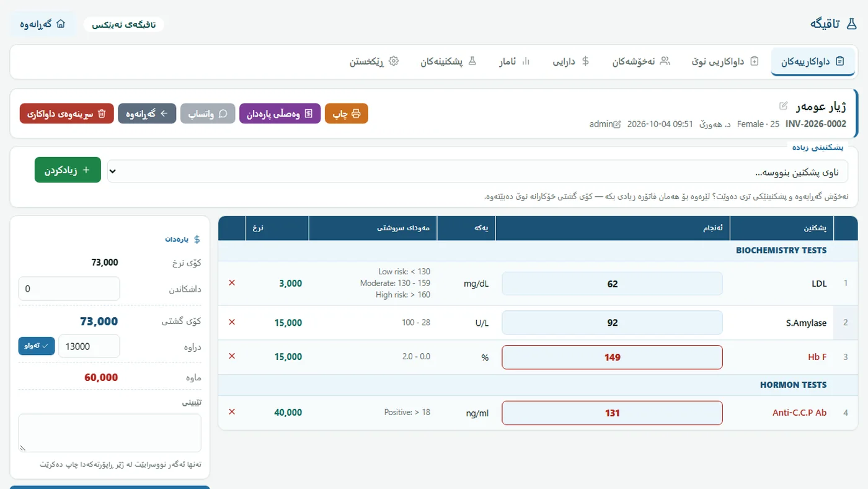This screenshot has width=868, height=489.
Task: Remove the Hb F test with its X
Action: click(232, 356)
